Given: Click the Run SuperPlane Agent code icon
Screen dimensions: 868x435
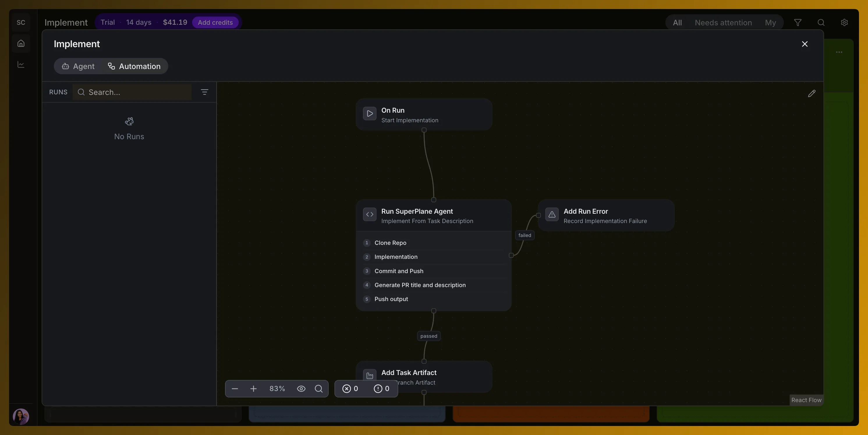Looking at the screenshot, I should point(370,214).
